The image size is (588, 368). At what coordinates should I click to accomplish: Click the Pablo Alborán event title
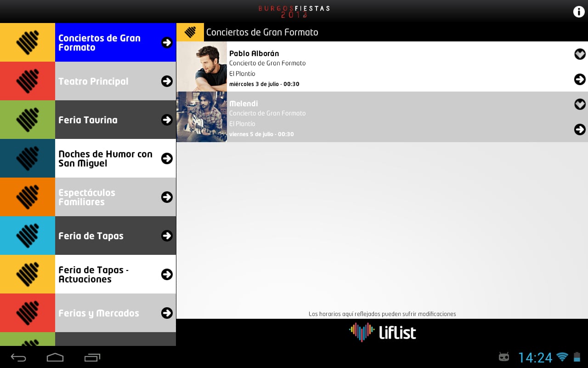pyautogui.click(x=254, y=53)
